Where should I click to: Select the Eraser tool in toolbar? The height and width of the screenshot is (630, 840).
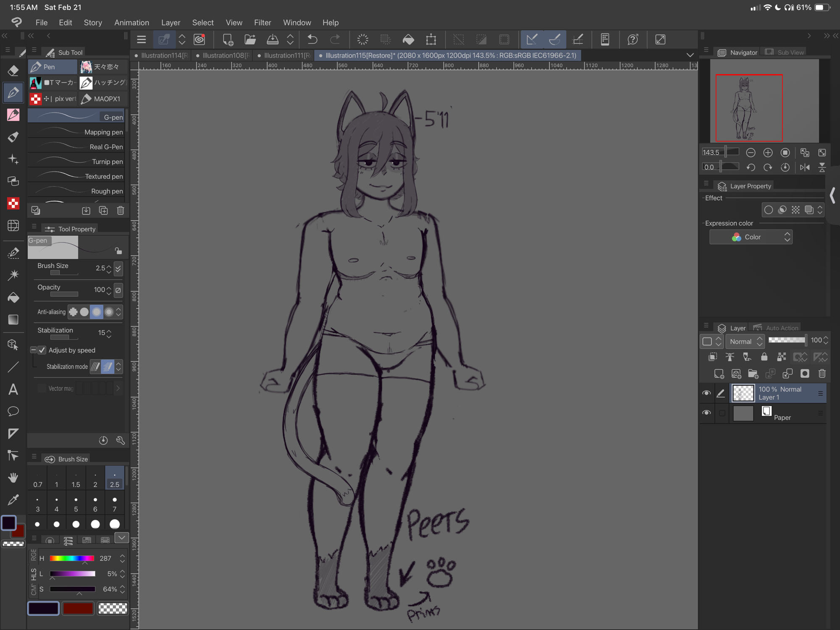[13, 70]
